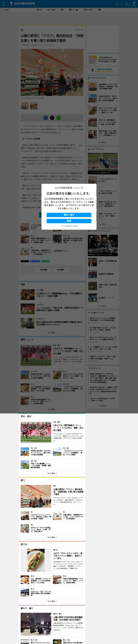This screenshot has width=138, height=644.
Task: Open ranking item 2 about まじめ川オープンカフェ
Action: click(103, 99)
